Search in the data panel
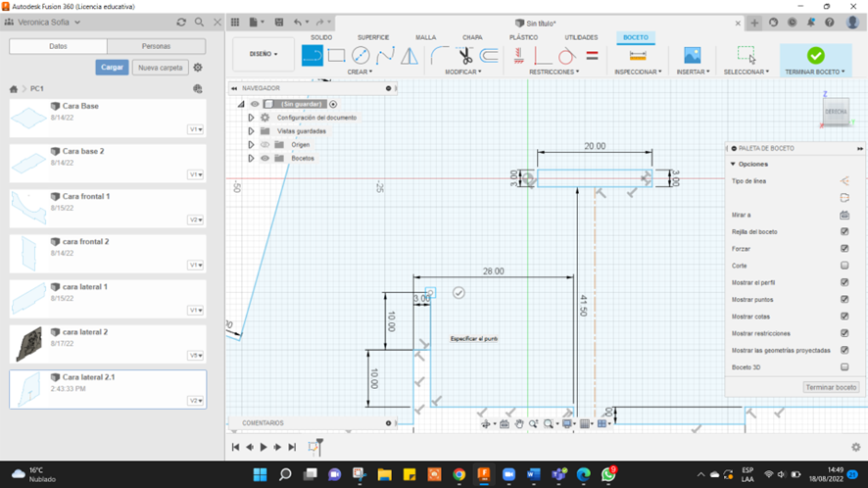This screenshot has height=488, width=868. (199, 23)
